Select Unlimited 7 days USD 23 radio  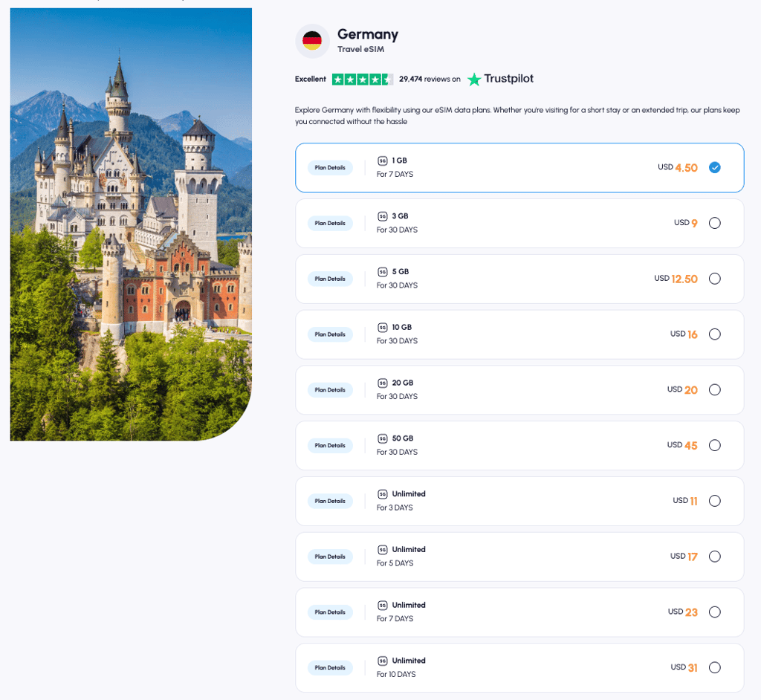pyautogui.click(x=714, y=612)
